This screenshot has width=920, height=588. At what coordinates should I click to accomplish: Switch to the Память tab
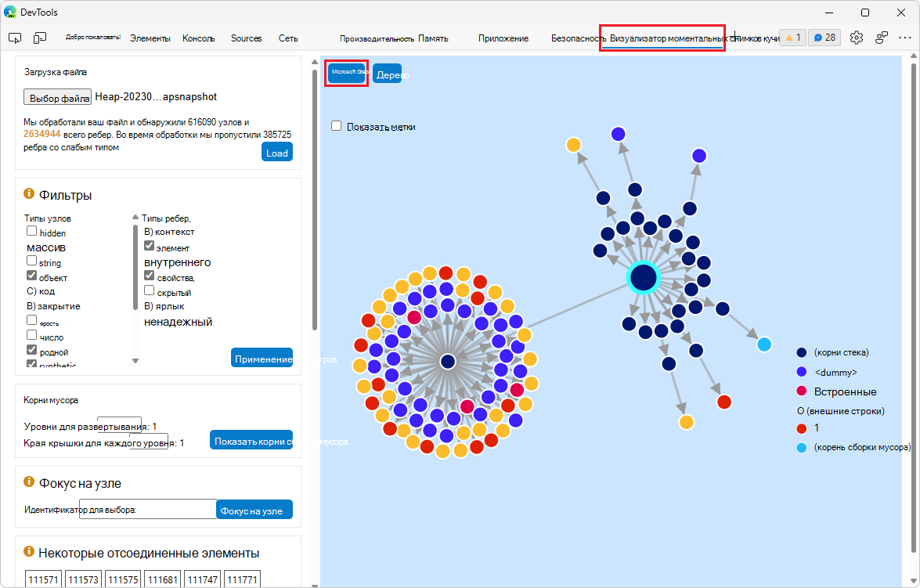[x=433, y=38]
